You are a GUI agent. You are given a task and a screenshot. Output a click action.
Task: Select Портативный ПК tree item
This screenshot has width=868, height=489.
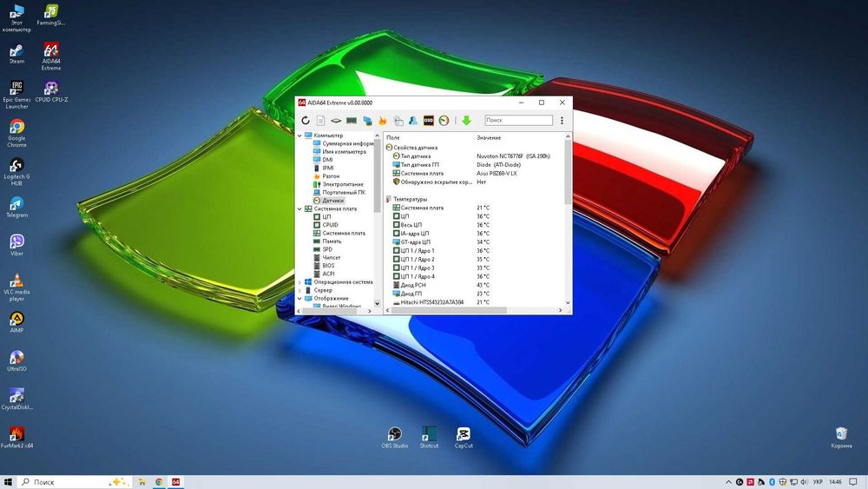[x=339, y=192]
